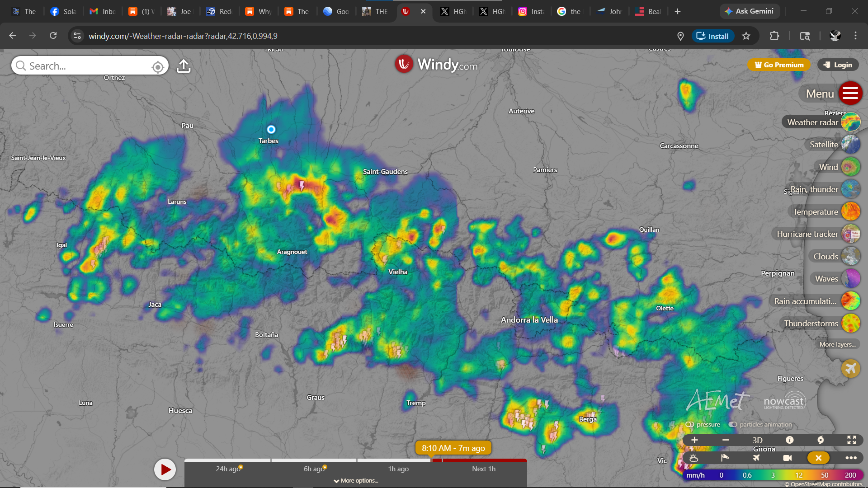Toggle the pressure isolines switch

[690, 425]
